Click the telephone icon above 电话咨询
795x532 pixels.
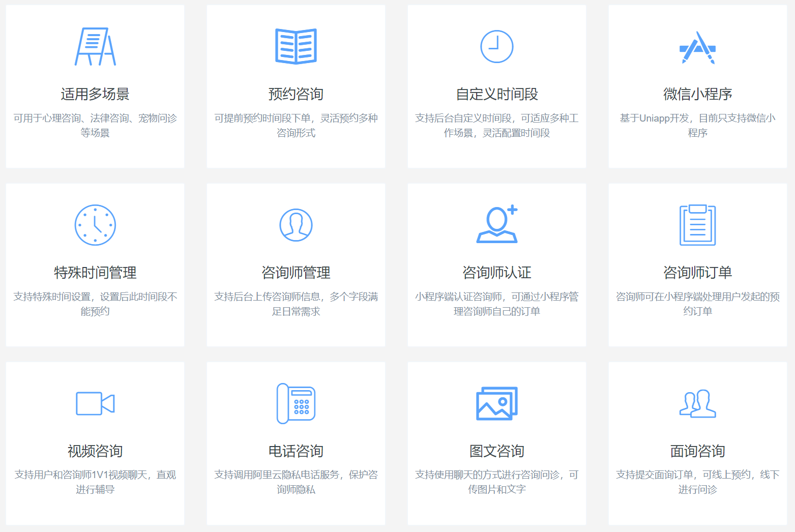[296, 403]
